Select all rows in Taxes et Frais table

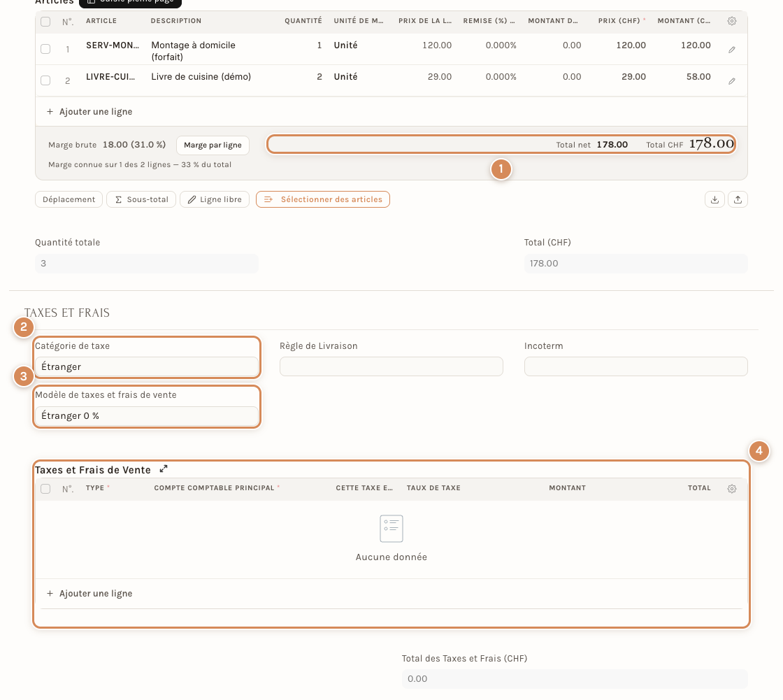pos(45,489)
